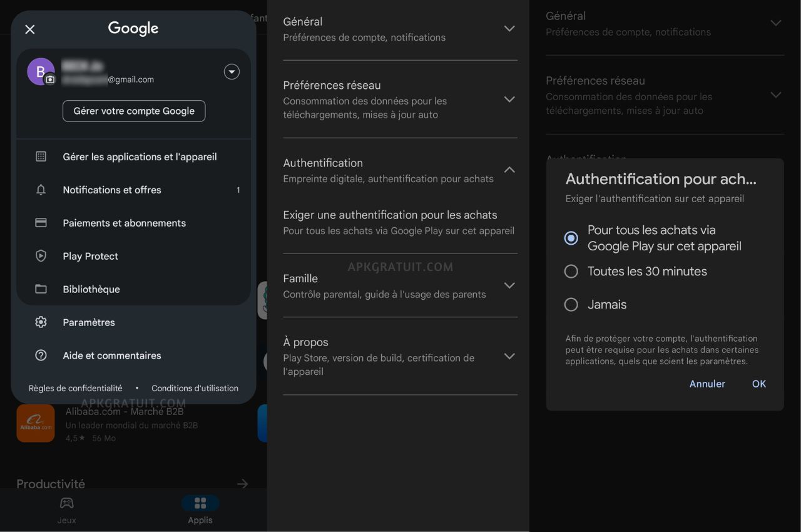The height and width of the screenshot is (532, 801).
Task: Click Annuler in the authentication dialog
Action: (707, 384)
